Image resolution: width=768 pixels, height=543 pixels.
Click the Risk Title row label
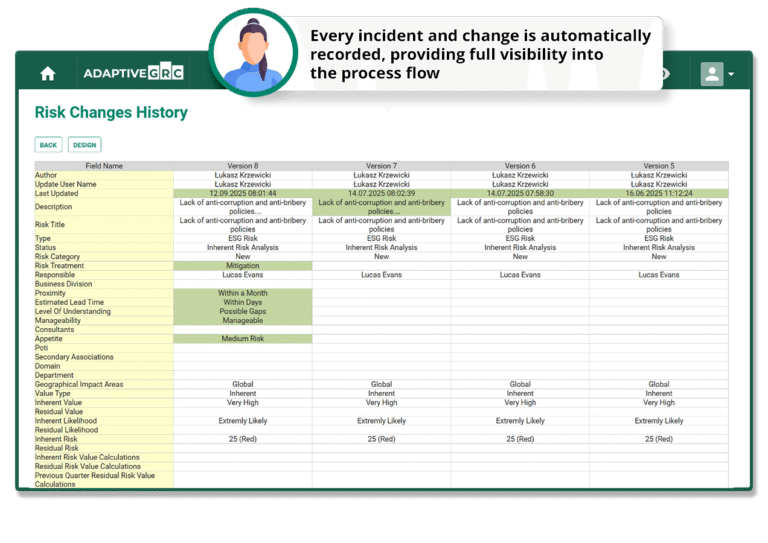(104, 225)
